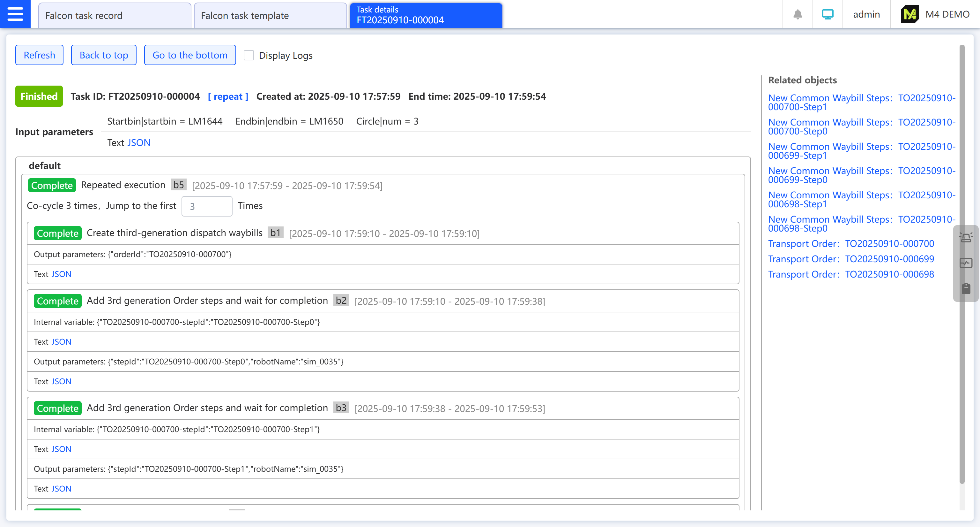Click the Back to top button
This screenshot has width=980, height=527.
point(103,55)
